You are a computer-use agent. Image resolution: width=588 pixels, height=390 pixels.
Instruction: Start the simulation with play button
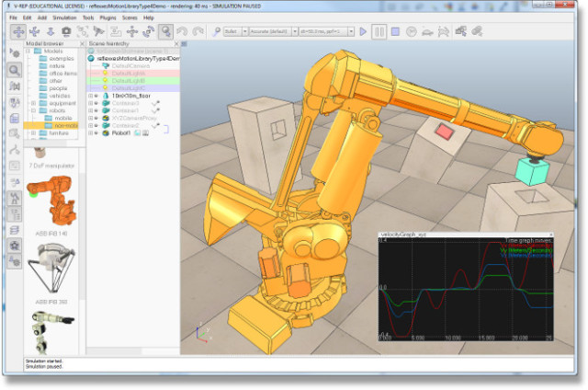click(364, 30)
